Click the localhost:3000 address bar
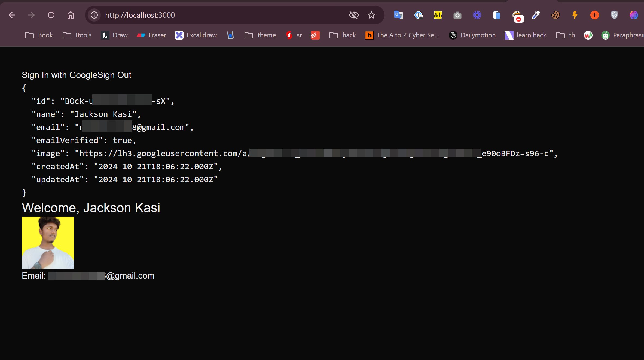 pyautogui.click(x=218, y=15)
